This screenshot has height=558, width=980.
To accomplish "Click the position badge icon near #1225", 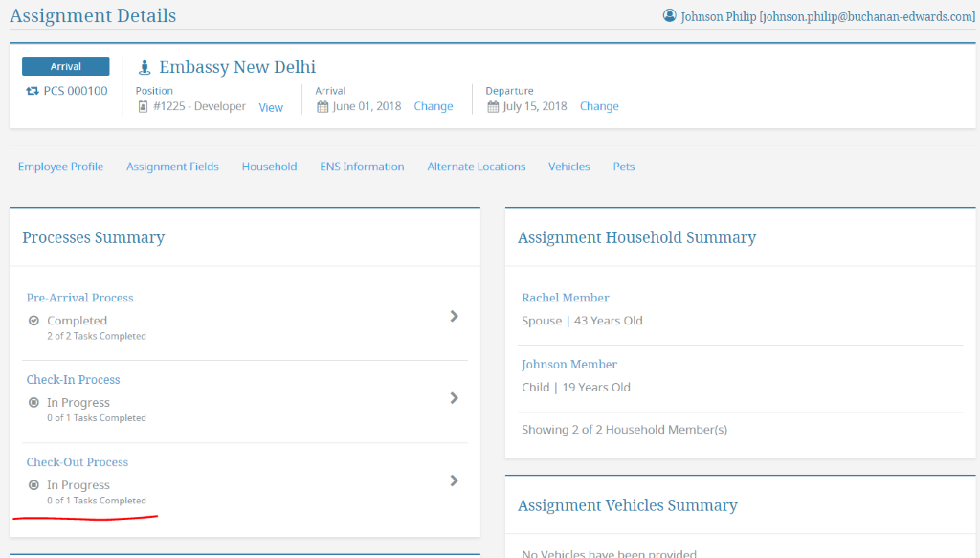I will (143, 107).
